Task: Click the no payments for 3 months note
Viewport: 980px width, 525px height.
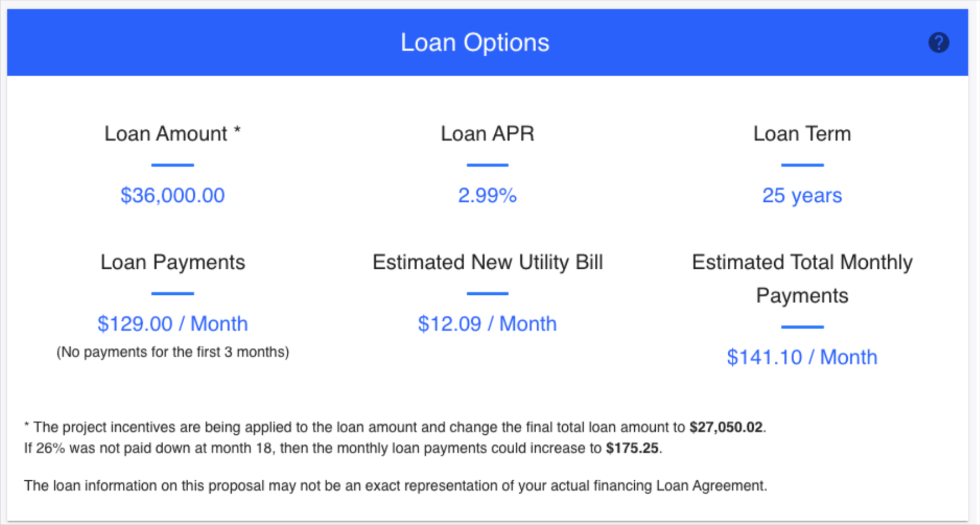Action: tap(172, 352)
